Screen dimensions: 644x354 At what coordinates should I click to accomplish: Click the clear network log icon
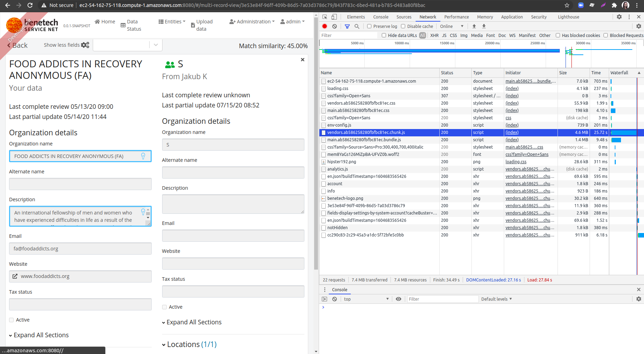point(334,26)
